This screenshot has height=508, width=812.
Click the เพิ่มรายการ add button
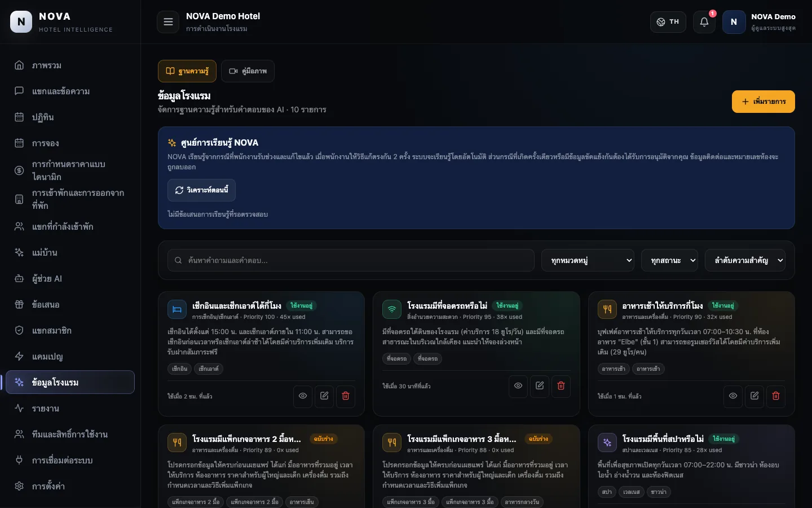(x=764, y=102)
